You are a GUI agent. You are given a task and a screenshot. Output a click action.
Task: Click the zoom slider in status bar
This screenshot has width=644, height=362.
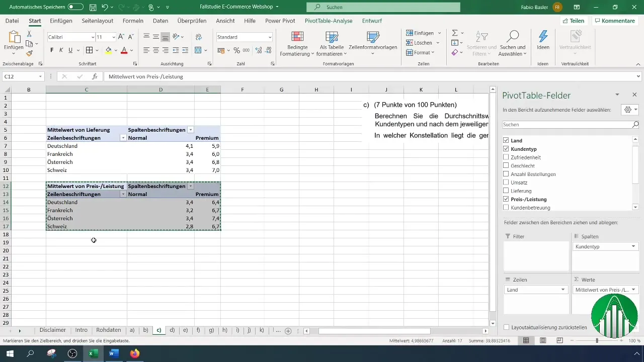click(x=597, y=340)
